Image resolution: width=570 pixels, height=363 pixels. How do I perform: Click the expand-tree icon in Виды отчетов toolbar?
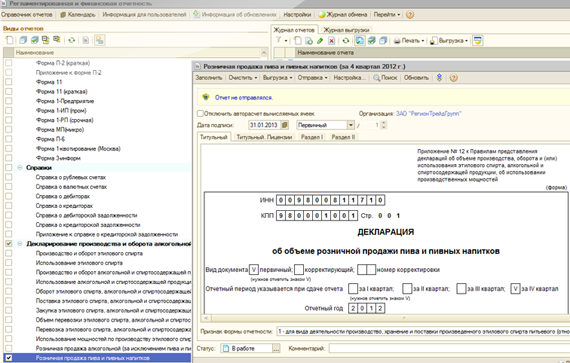[46, 40]
